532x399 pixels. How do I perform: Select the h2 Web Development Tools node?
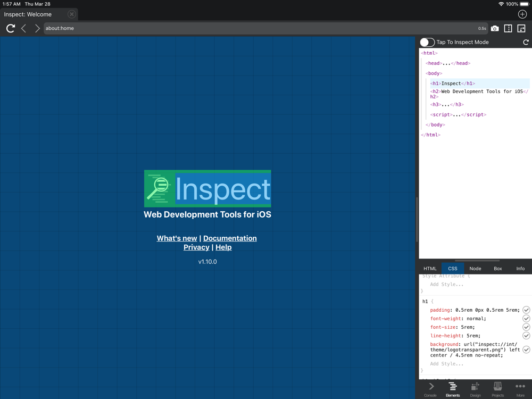click(479, 94)
